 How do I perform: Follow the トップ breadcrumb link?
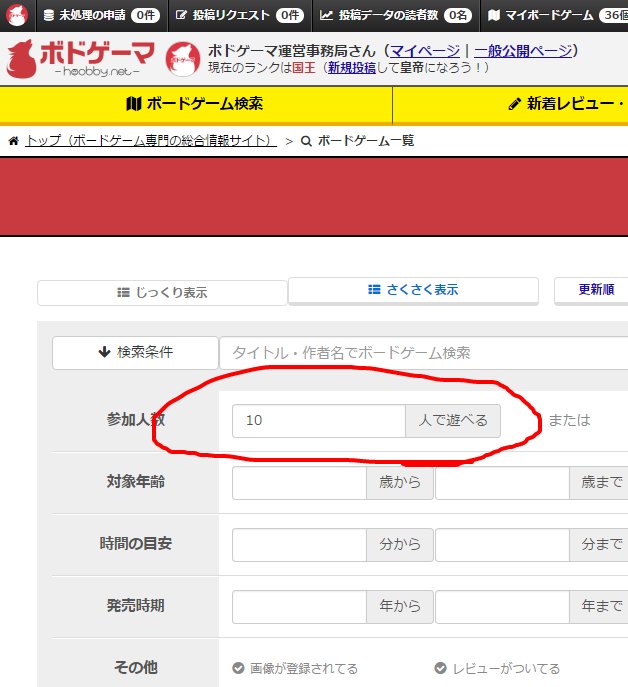tap(151, 141)
